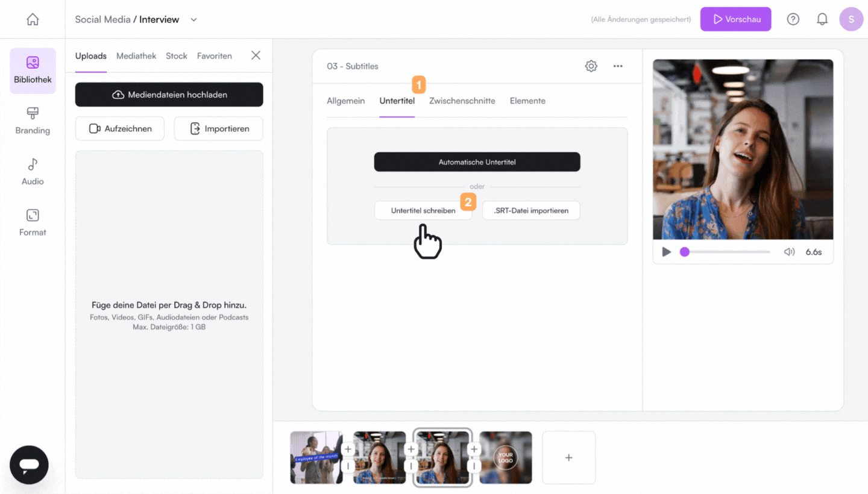
Task: Click .SRT-Datei importieren button
Action: point(531,211)
